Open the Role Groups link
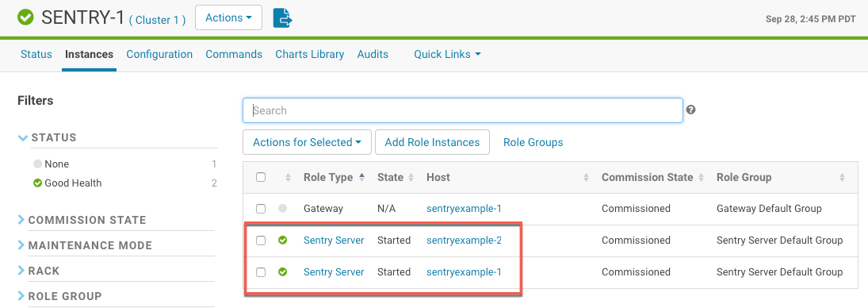The height and width of the screenshot is (308, 868). coord(533,142)
